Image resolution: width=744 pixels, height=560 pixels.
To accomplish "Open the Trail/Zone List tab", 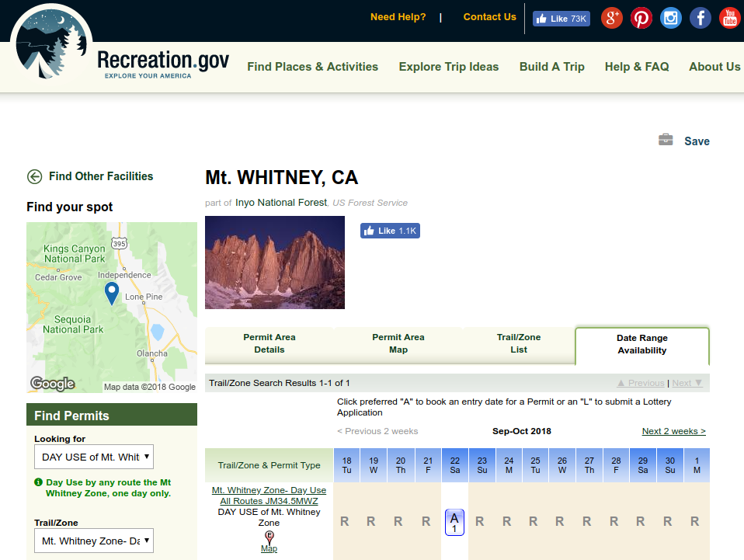I will point(519,343).
